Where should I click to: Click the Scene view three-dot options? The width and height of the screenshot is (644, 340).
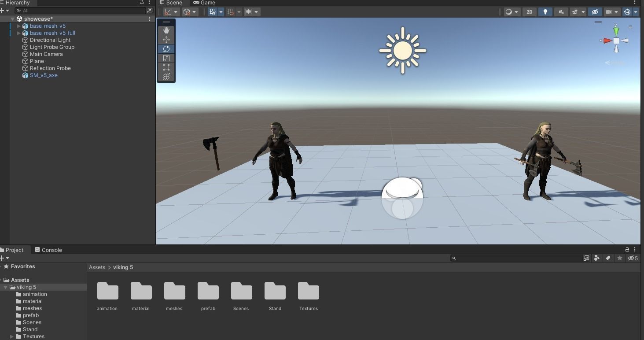tap(635, 2)
